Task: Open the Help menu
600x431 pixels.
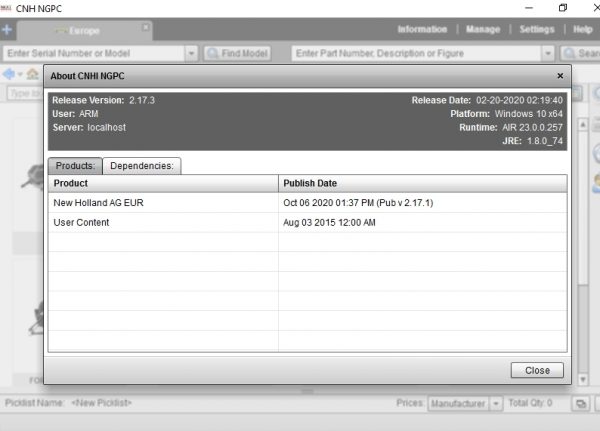Action: (x=583, y=29)
